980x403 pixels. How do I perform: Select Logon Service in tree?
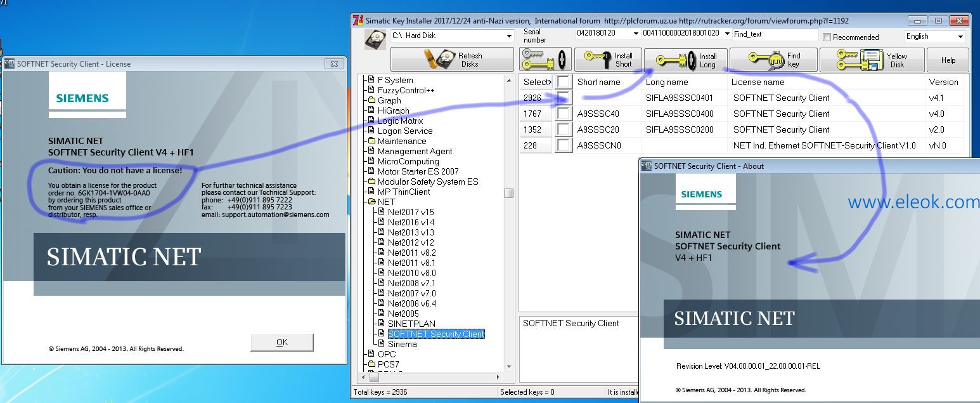[x=405, y=131]
